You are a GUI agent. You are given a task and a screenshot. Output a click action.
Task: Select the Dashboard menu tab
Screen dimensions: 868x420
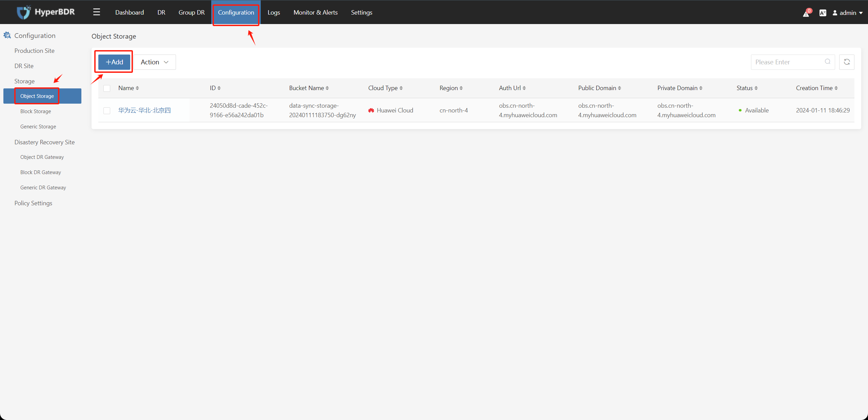click(129, 12)
